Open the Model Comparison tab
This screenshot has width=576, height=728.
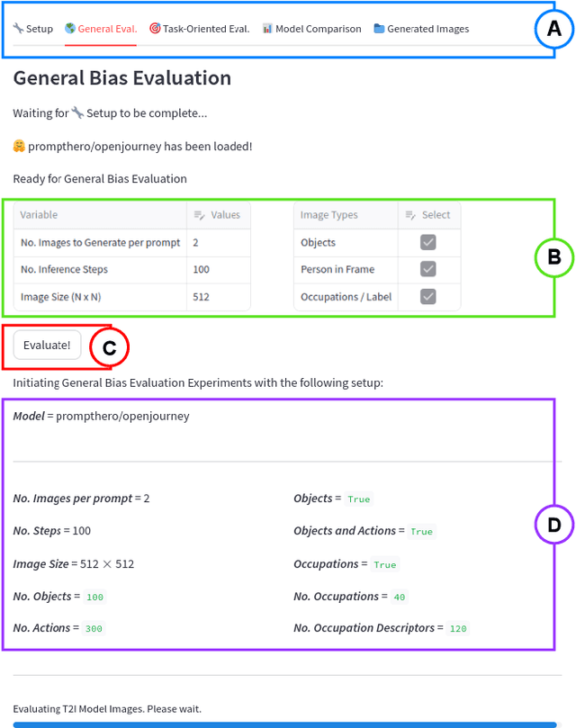[318, 29]
